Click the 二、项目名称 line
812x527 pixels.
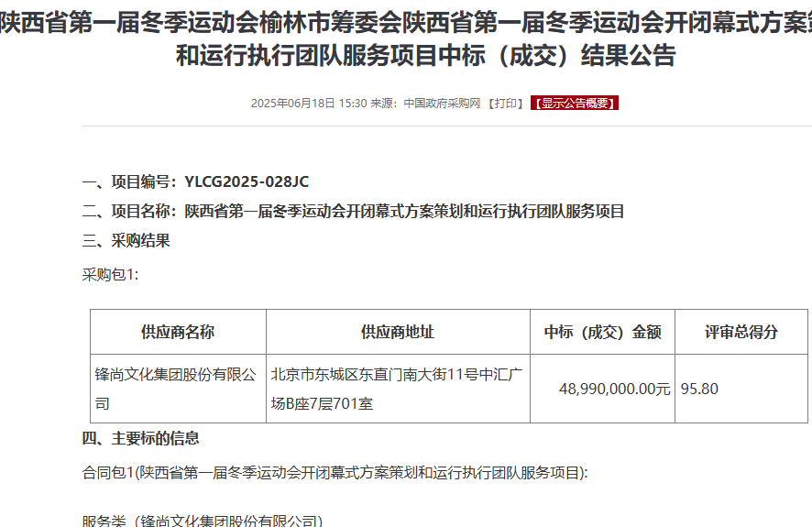[353, 211]
